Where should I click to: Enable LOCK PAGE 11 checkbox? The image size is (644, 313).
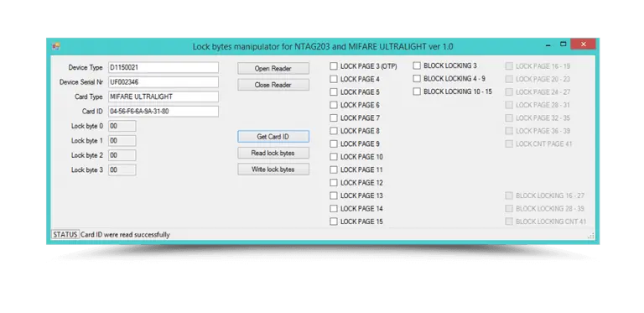pos(334,170)
